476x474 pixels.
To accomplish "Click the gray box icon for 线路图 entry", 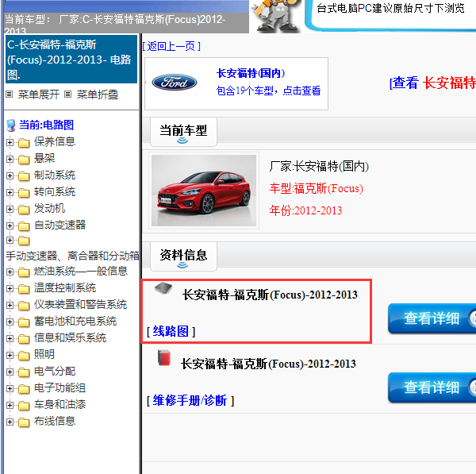I will (x=163, y=287).
